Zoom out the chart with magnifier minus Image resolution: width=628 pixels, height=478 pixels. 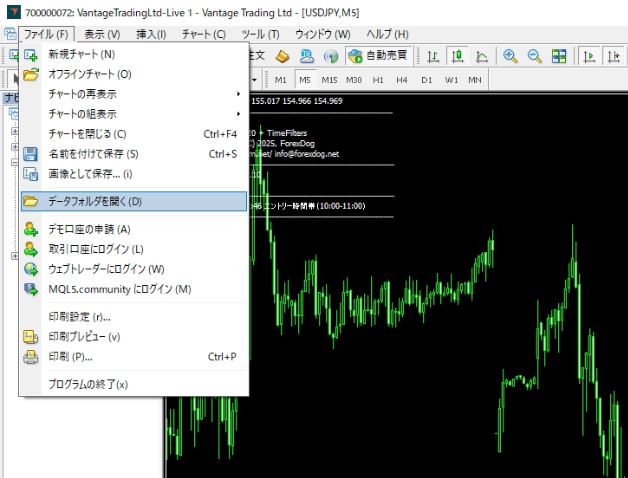click(x=535, y=56)
